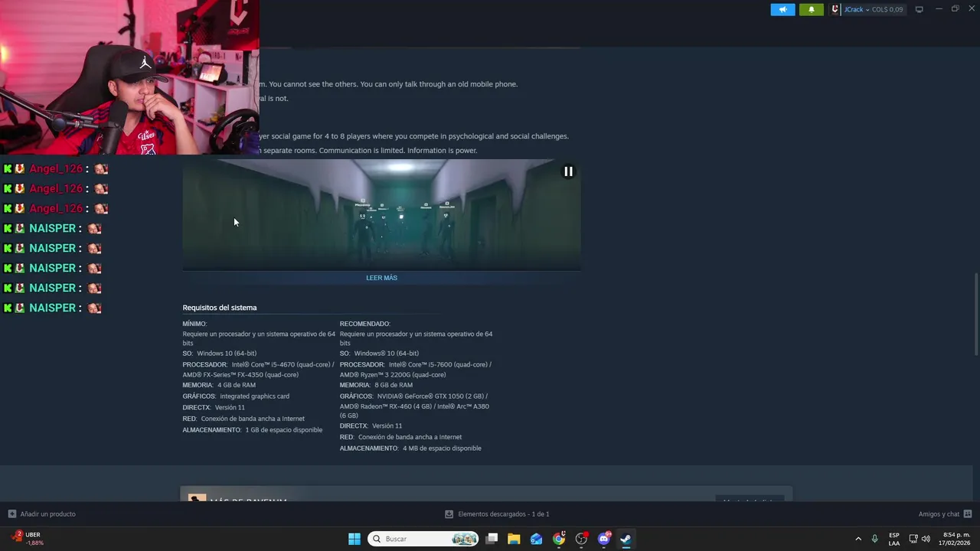
Task: Click the last NAISPER chat username
Action: click(x=52, y=308)
